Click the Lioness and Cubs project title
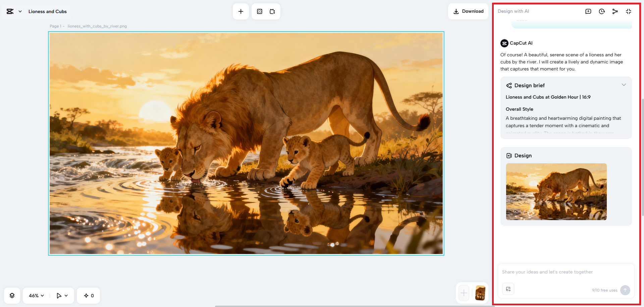This screenshot has width=644, height=307. point(48,11)
